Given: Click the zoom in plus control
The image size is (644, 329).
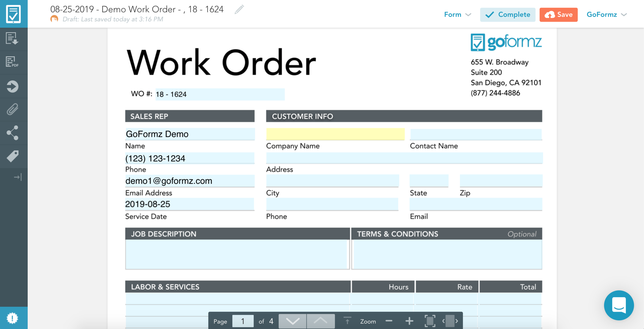Looking at the screenshot, I should click(409, 321).
